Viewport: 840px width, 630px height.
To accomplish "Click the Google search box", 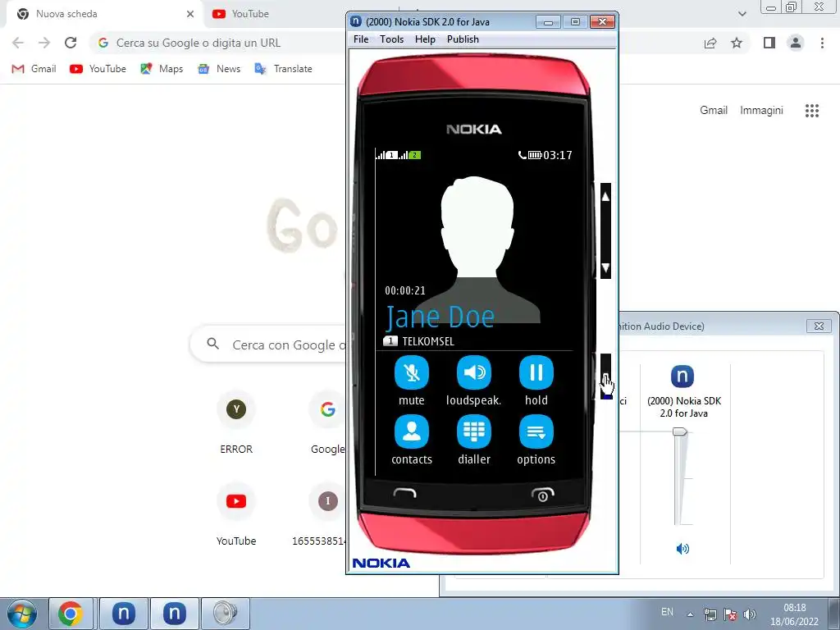I will (268, 345).
